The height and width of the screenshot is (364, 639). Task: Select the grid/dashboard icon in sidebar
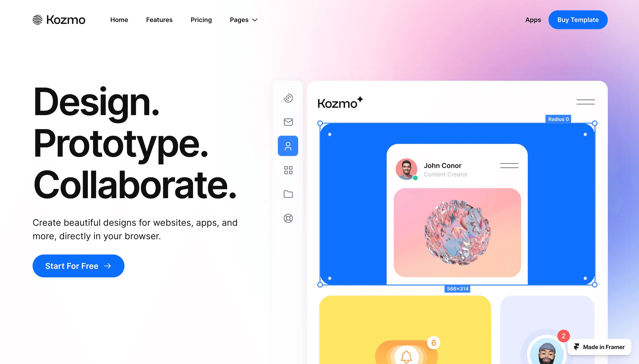[x=288, y=170]
